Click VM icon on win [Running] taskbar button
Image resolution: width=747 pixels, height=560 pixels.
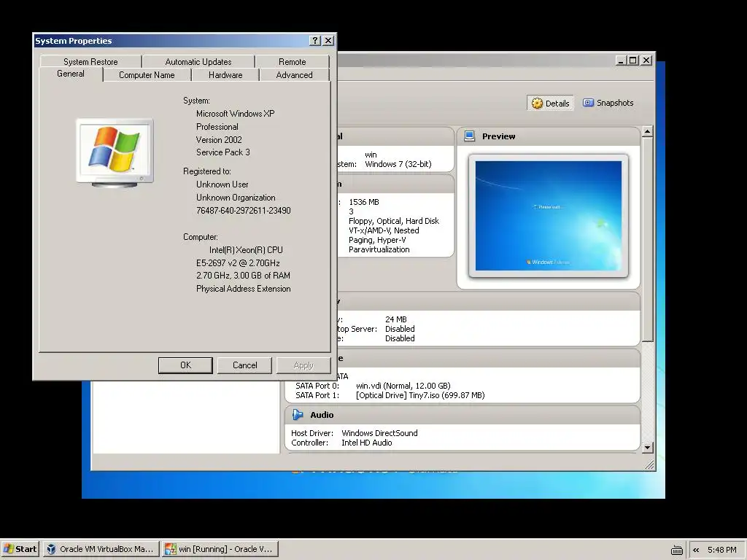click(x=170, y=549)
